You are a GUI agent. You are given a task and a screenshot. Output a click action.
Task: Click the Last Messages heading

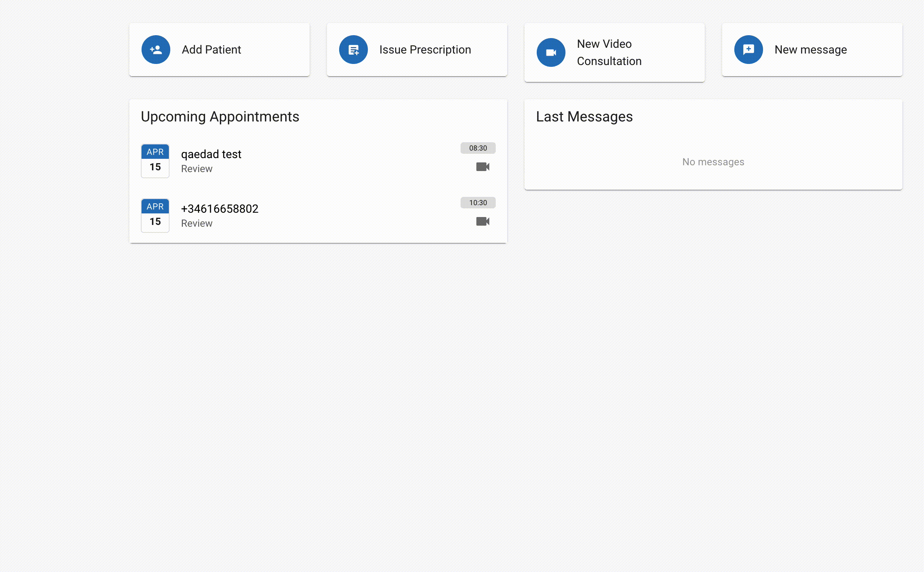(x=584, y=117)
